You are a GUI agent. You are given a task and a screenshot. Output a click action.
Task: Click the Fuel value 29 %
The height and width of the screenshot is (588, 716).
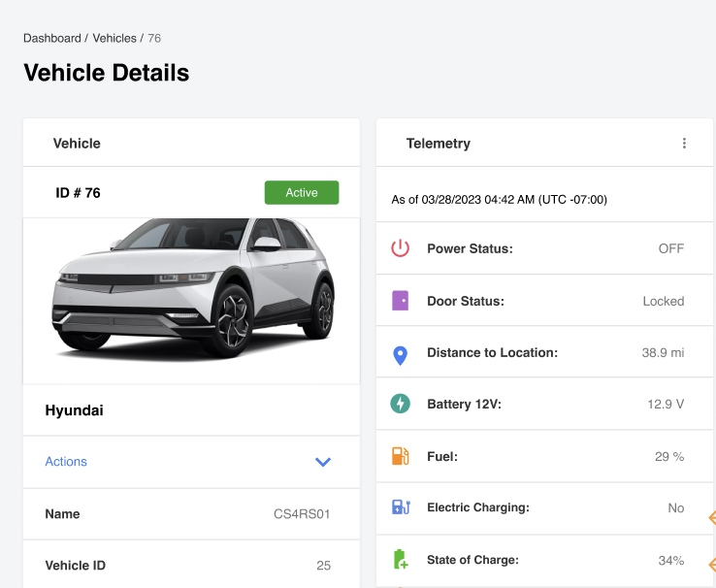(669, 456)
